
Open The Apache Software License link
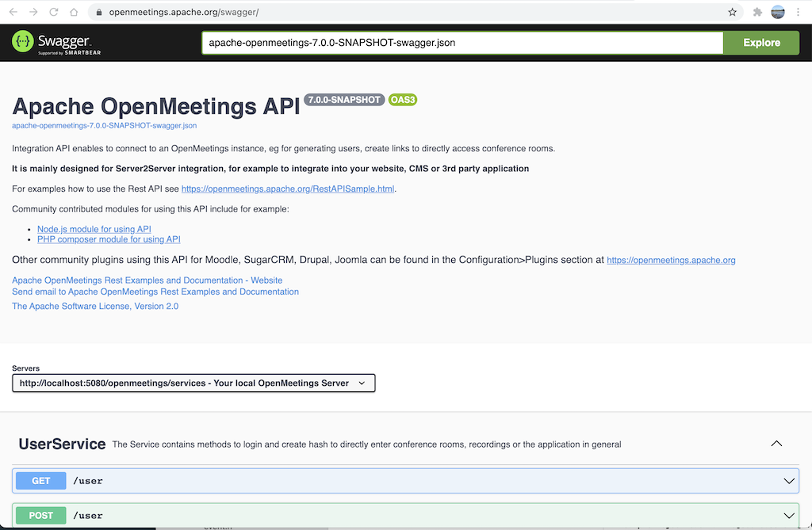coord(95,306)
